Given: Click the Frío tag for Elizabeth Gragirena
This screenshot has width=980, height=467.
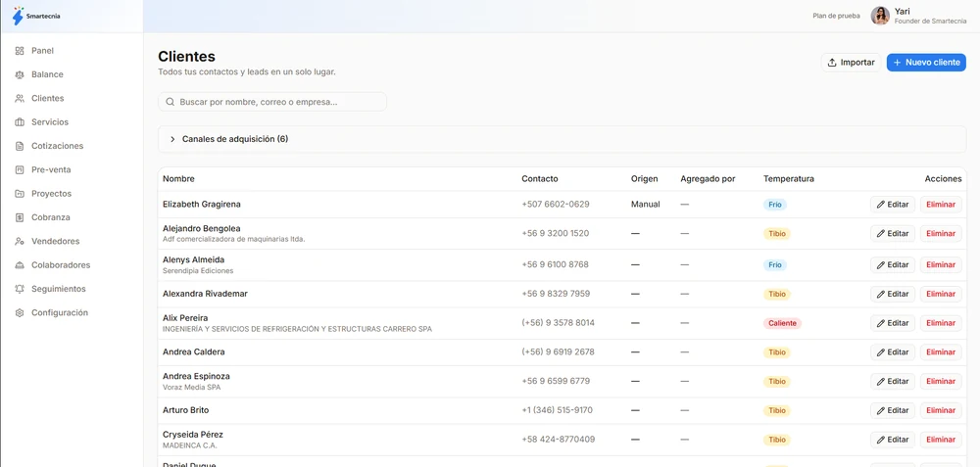Looking at the screenshot, I should coord(775,205).
